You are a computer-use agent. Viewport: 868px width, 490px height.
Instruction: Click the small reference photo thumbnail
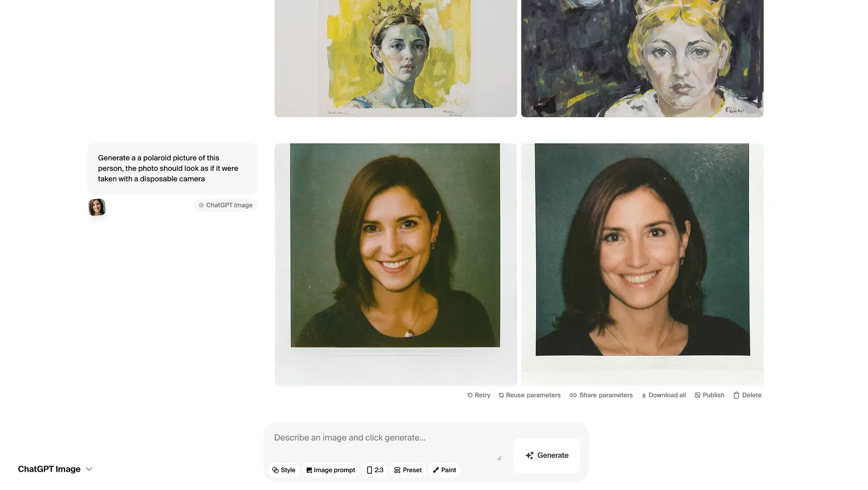pyautogui.click(x=97, y=208)
